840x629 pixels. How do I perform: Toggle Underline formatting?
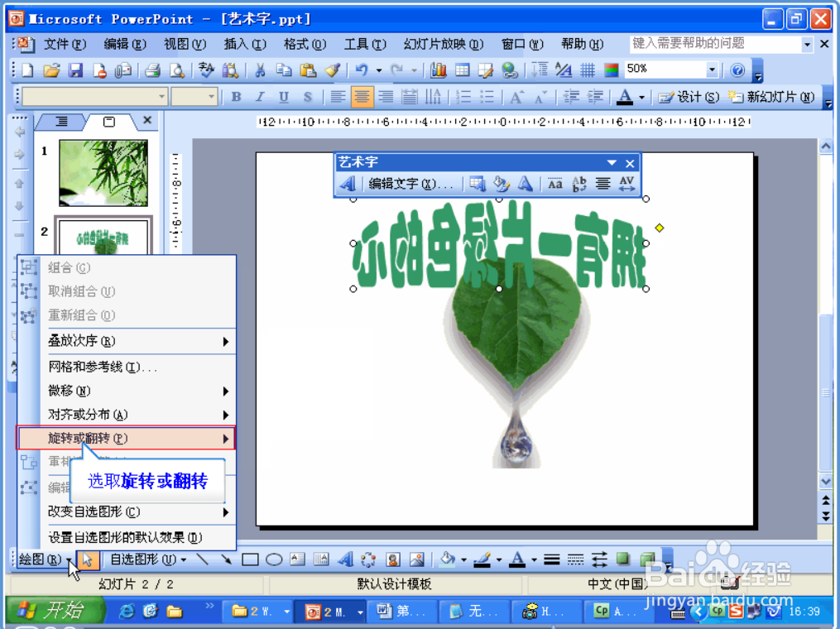[x=284, y=97]
